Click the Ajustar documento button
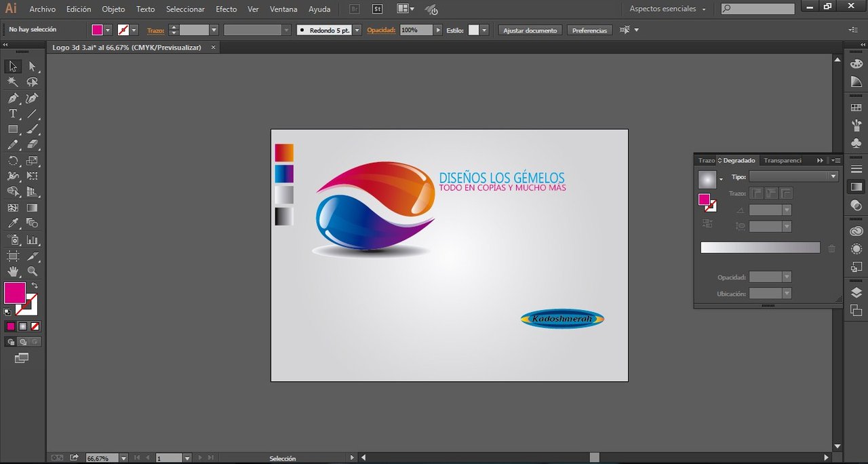This screenshot has width=868, height=464. (x=530, y=31)
